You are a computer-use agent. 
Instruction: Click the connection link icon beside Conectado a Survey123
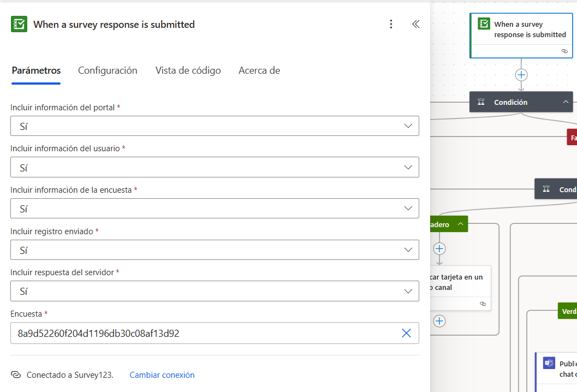tap(16, 375)
